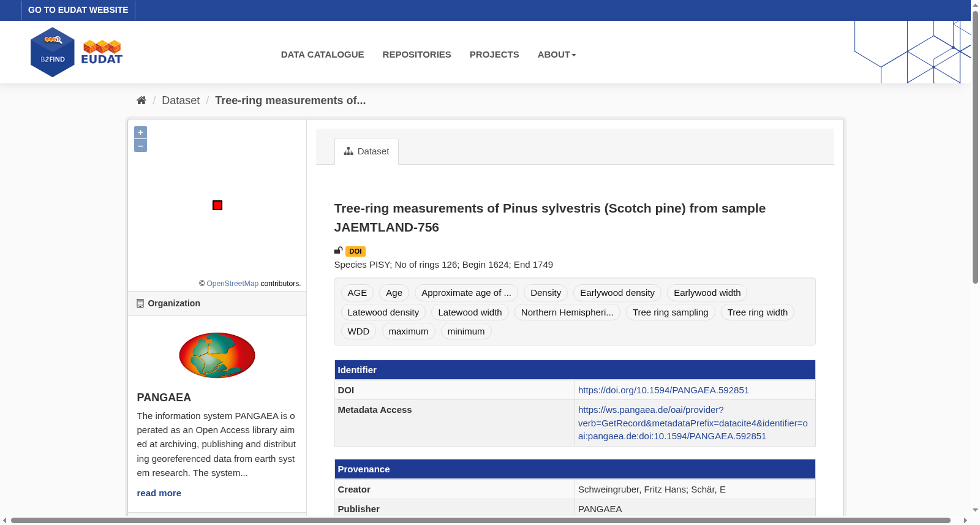
Task: Select the minimum tag
Action: coord(466,331)
